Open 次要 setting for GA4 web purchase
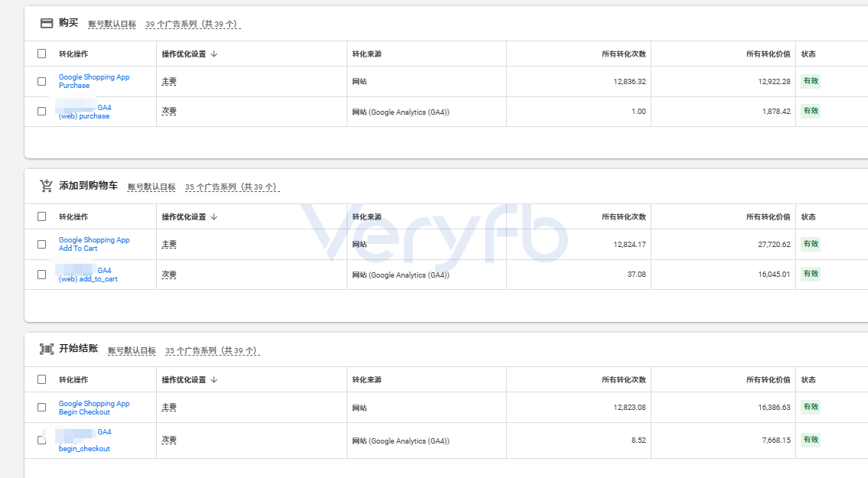868x478 pixels. 169,111
